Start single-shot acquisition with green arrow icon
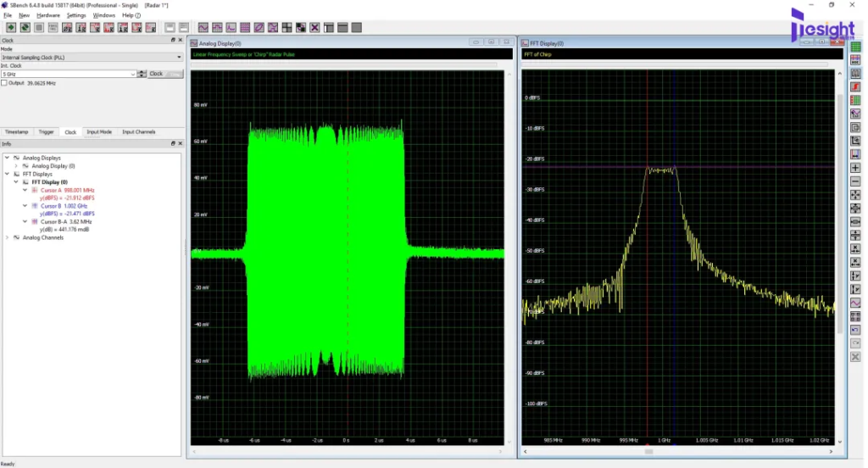This screenshot has height=468, width=868. point(10,28)
